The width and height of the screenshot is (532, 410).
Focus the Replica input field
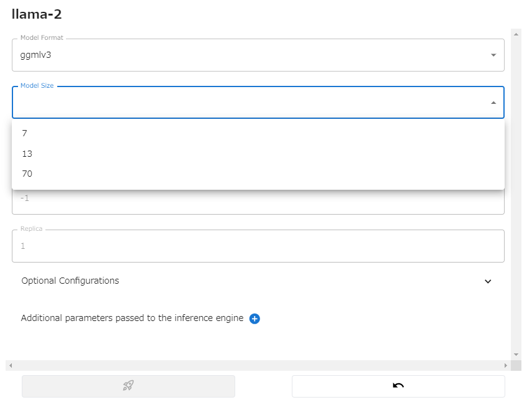[258, 246]
